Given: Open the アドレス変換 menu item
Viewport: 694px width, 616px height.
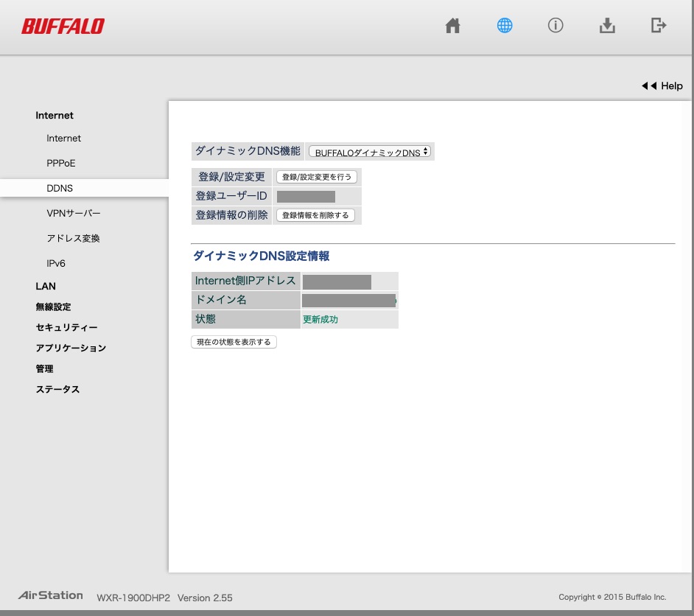Looking at the screenshot, I should pyautogui.click(x=73, y=239).
